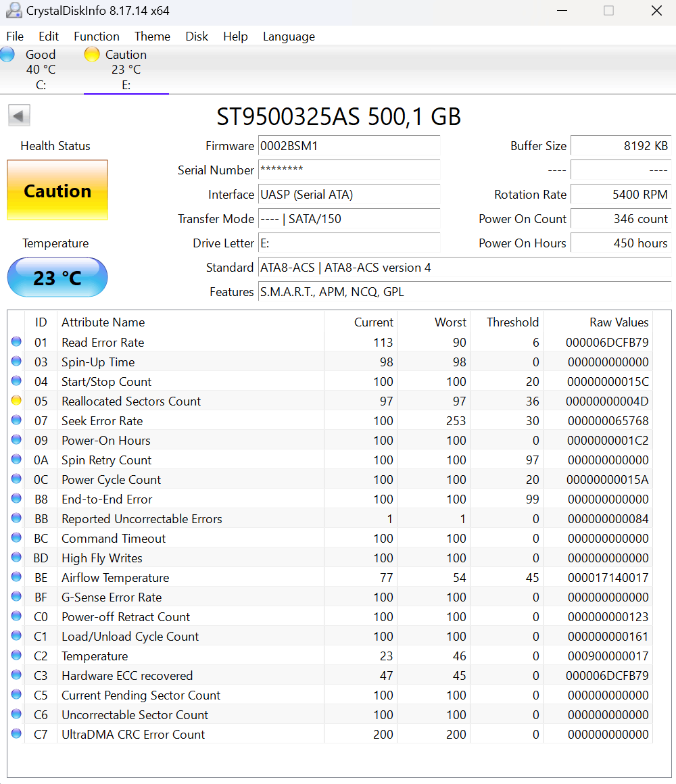Click the disk model title ST9500325AS 500,1 GB

coord(339,117)
